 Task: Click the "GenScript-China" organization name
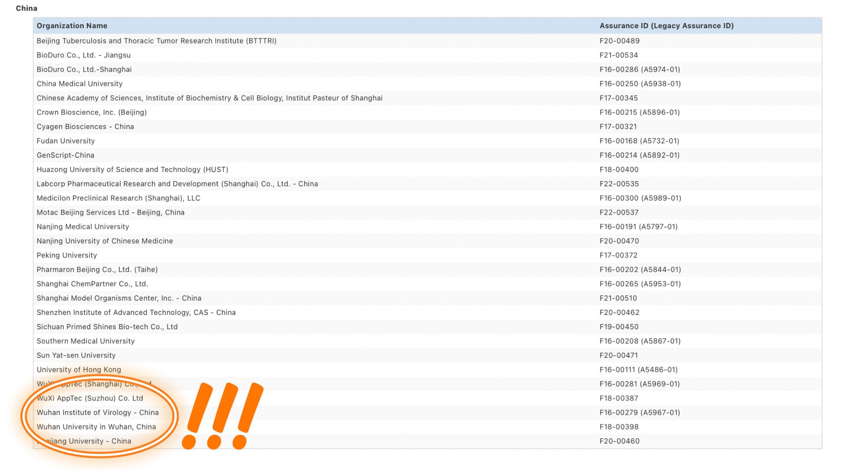click(66, 156)
